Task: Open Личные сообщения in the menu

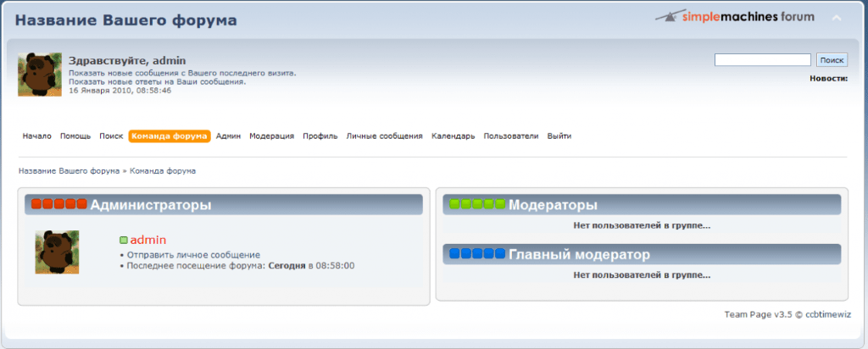Action: tap(384, 136)
